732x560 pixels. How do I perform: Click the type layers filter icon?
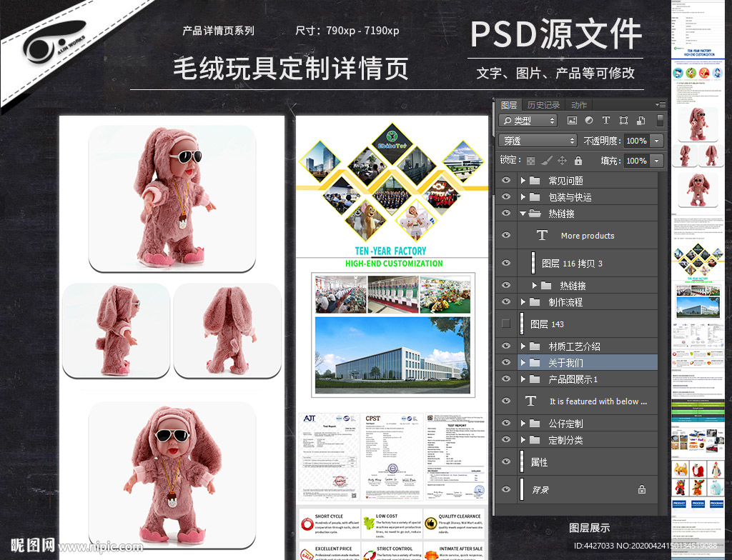click(606, 121)
